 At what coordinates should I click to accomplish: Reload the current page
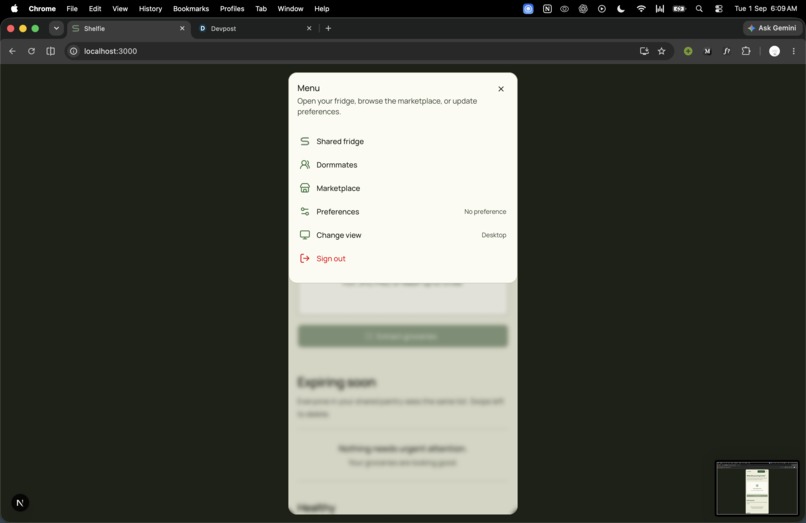[31, 51]
